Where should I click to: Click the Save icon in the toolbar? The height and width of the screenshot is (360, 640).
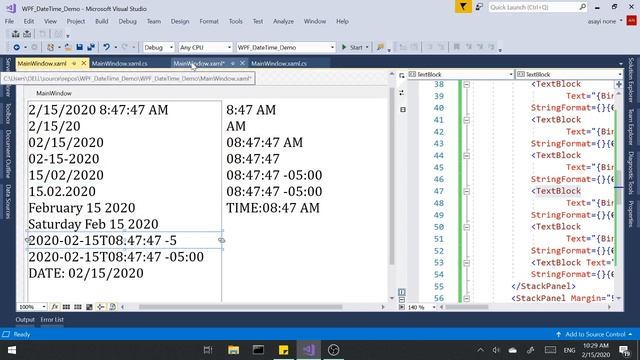point(79,47)
